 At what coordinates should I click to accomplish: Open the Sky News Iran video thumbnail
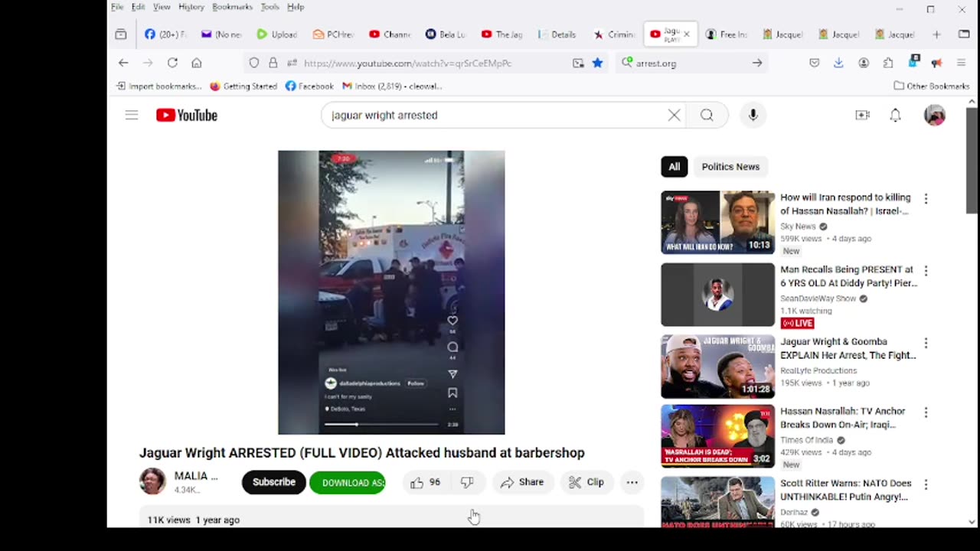(718, 222)
